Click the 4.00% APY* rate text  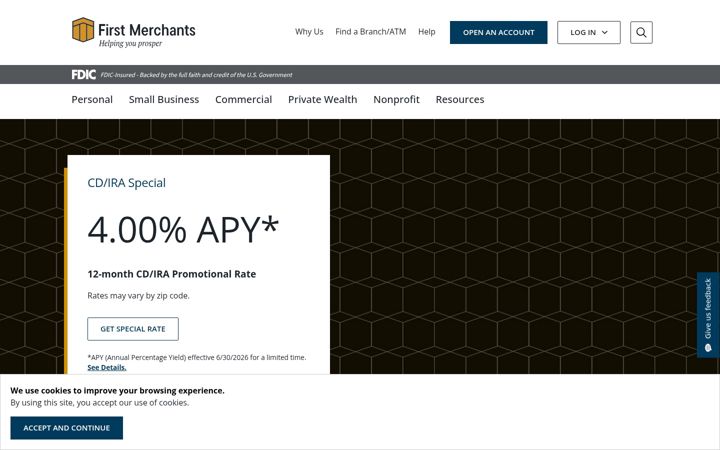coord(183,230)
